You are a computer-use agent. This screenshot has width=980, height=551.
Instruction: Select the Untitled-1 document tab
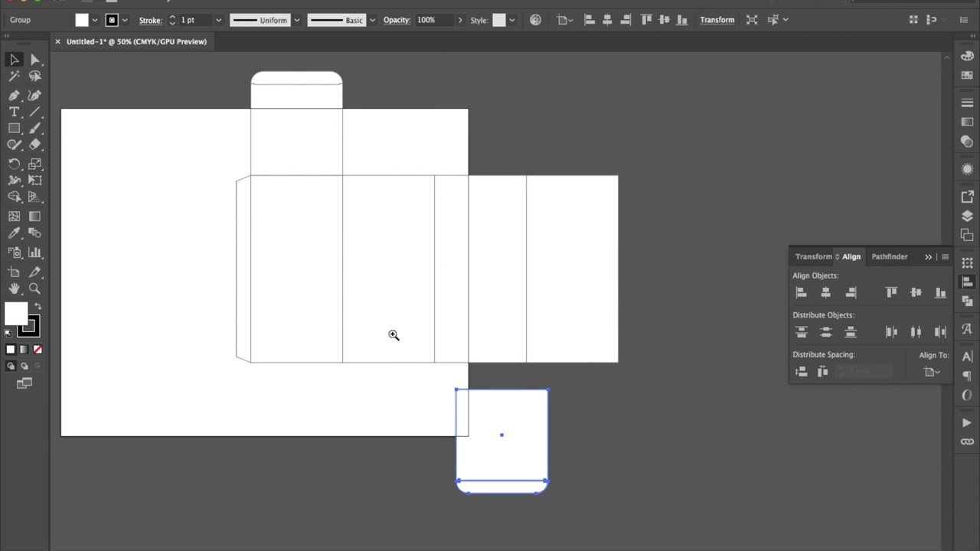click(136, 41)
